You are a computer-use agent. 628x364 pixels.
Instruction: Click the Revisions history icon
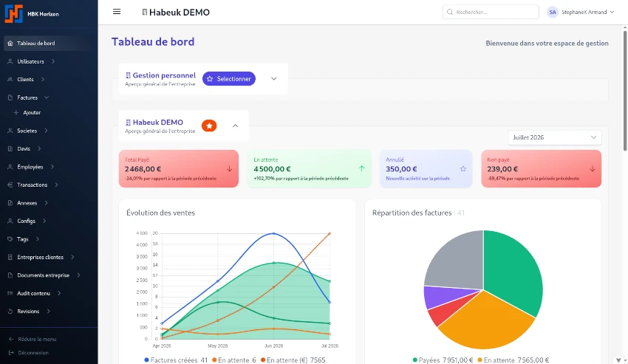click(x=10, y=311)
